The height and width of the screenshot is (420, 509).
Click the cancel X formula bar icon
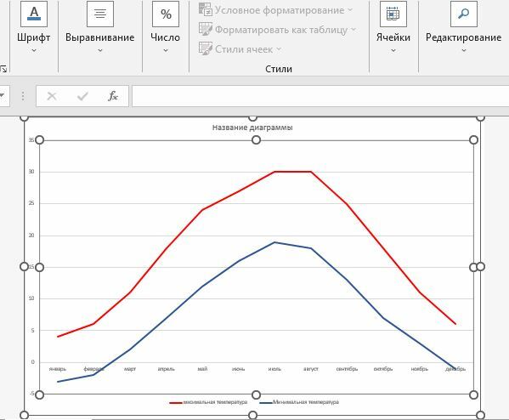pyautogui.click(x=52, y=96)
